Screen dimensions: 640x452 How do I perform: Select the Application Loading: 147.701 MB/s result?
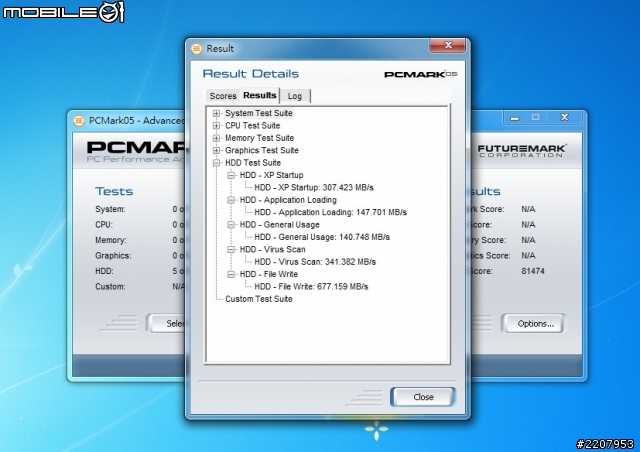(331, 212)
